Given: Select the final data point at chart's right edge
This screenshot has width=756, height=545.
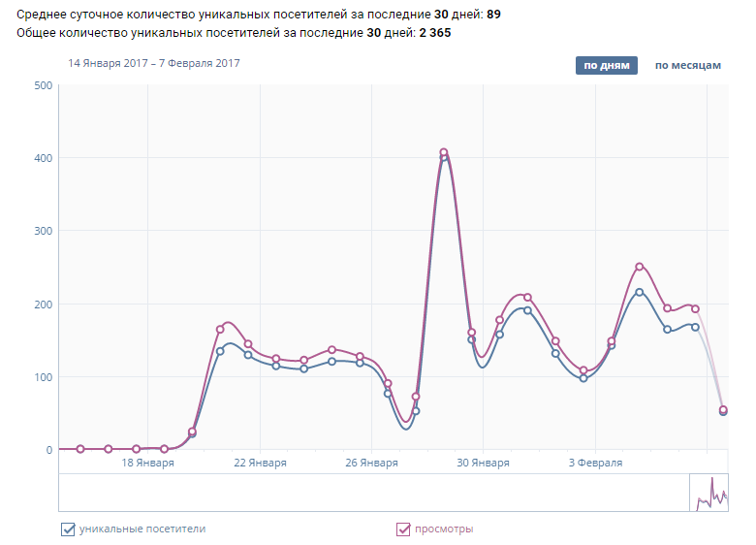Looking at the screenshot, I should pos(723,410).
